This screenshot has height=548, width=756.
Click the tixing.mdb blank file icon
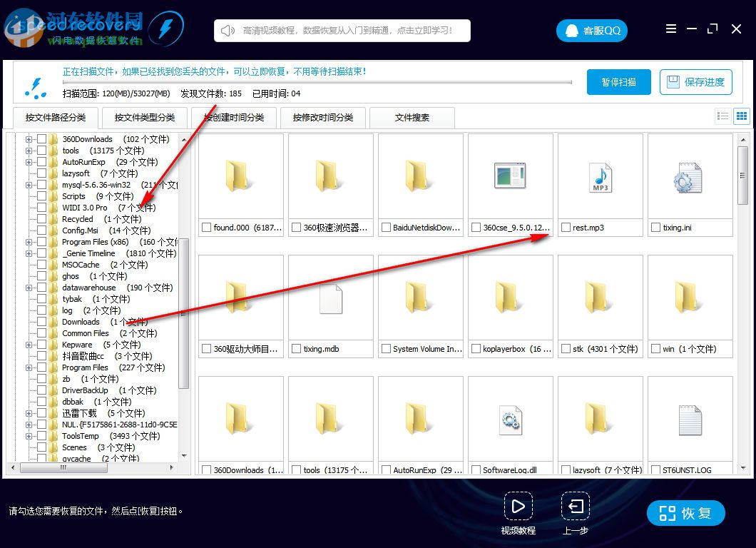click(x=331, y=299)
